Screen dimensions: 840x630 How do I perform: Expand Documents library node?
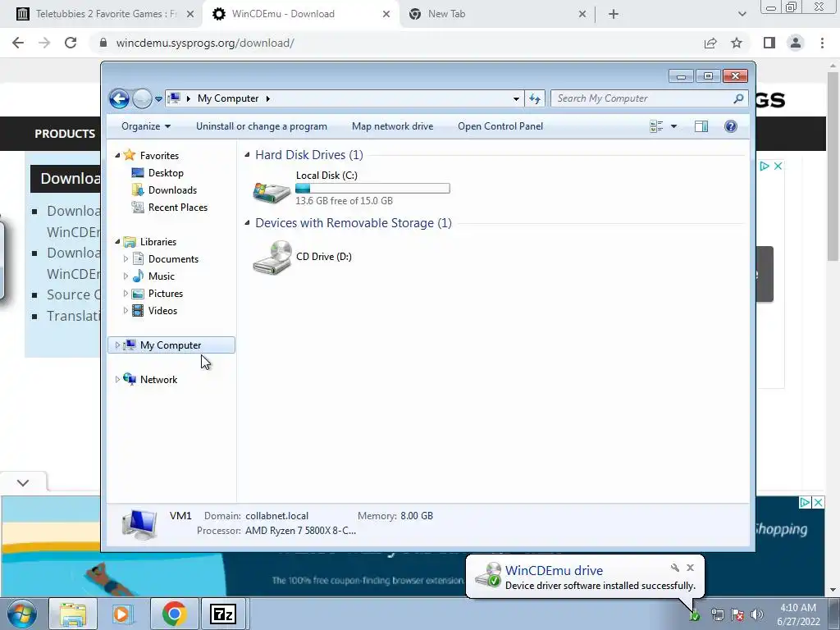126,258
